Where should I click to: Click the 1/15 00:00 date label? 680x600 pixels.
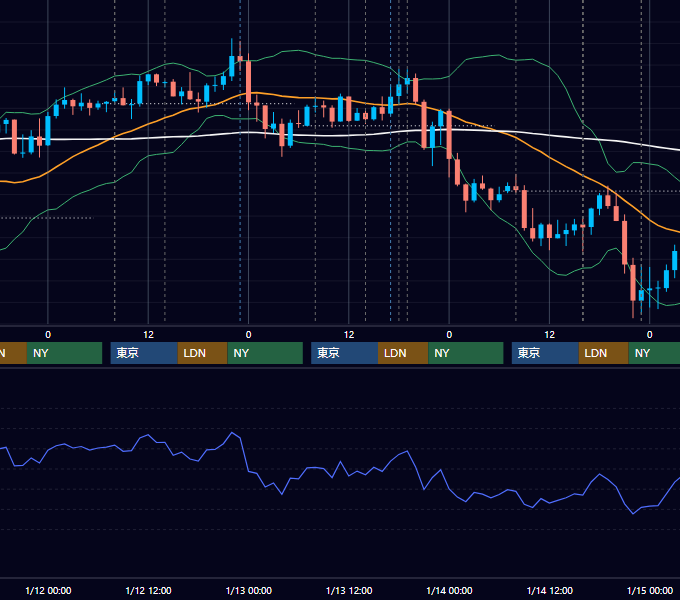pos(650,590)
